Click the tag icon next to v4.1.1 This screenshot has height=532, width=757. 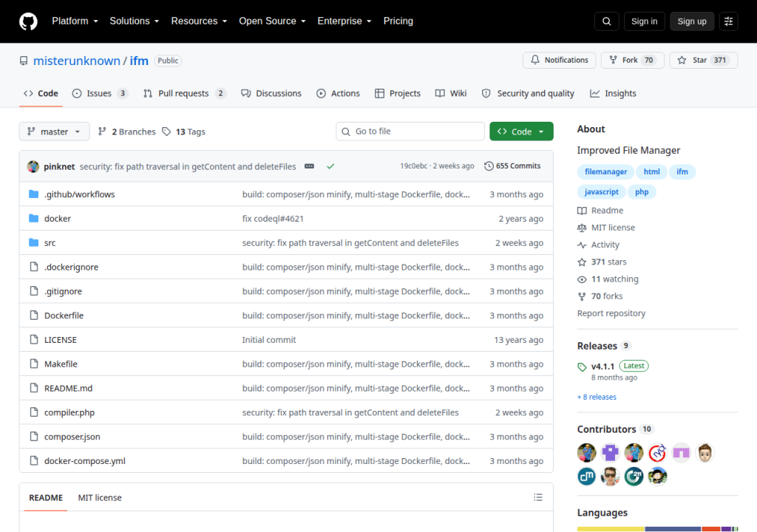click(582, 367)
